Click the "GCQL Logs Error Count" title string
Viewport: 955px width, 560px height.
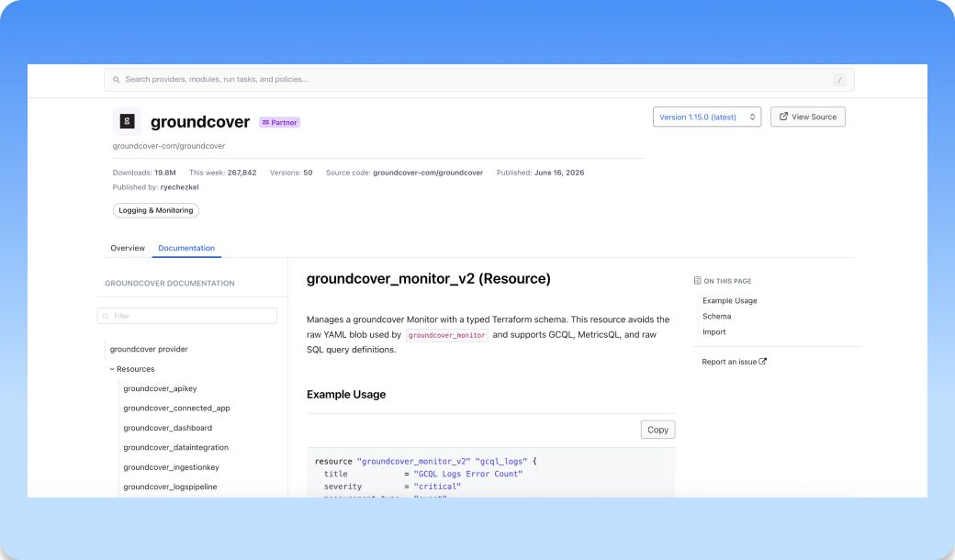(467, 475)
